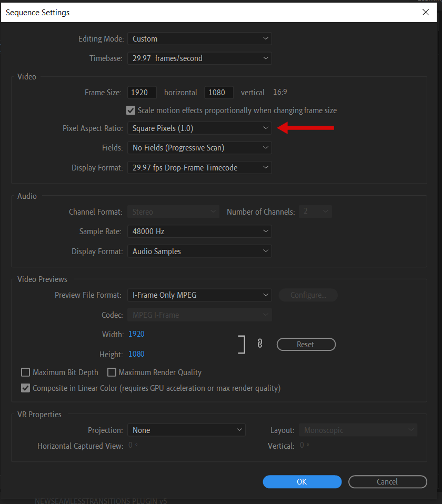
Task: Open the Pixel Aspect Ratio dropdown
Action: coord(199,128)
